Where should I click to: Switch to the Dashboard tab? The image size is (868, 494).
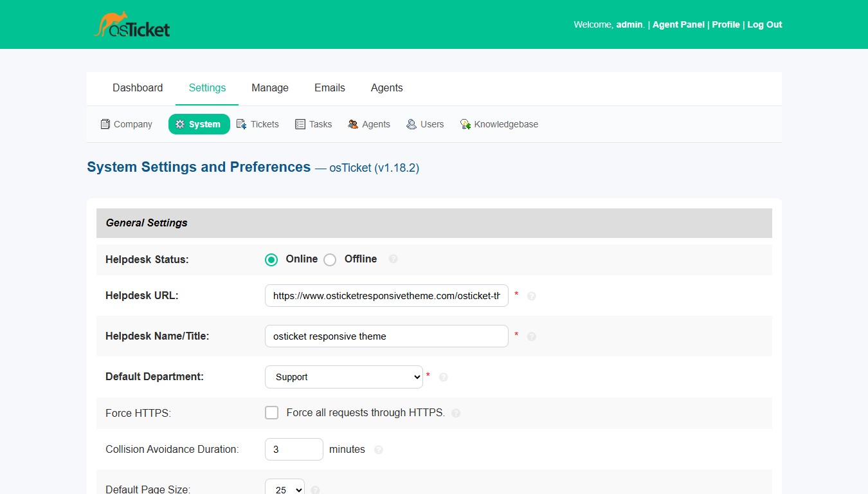coord(138,88)
